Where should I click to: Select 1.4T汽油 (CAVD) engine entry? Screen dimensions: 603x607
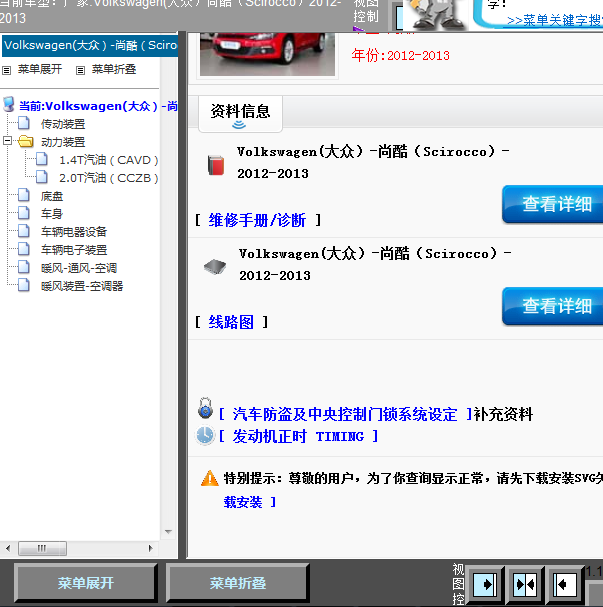coord(109,160)
